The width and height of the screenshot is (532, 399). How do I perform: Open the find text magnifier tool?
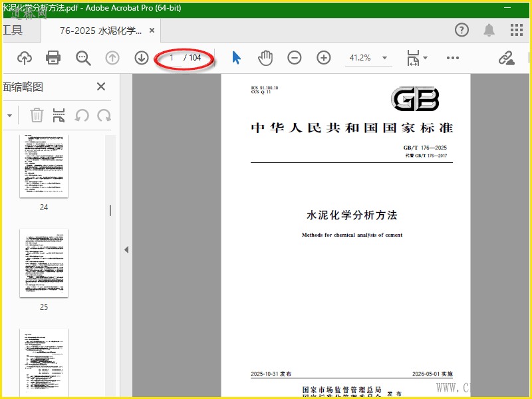(x=83, y=58)
